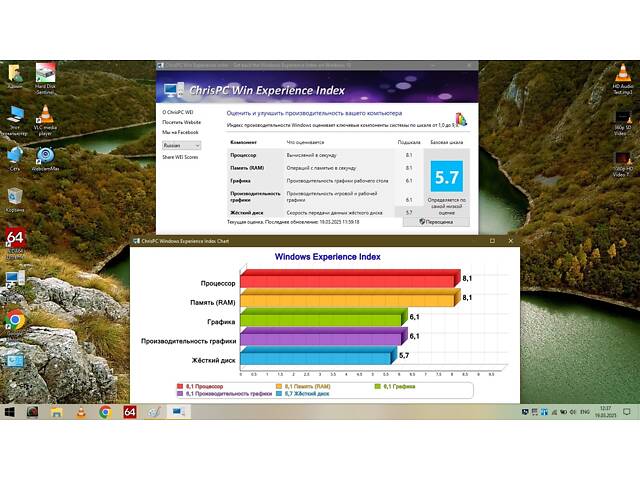Open the 1080p HD Video desktop file
This screenshot has width=640, height=480.
[623, 164]
